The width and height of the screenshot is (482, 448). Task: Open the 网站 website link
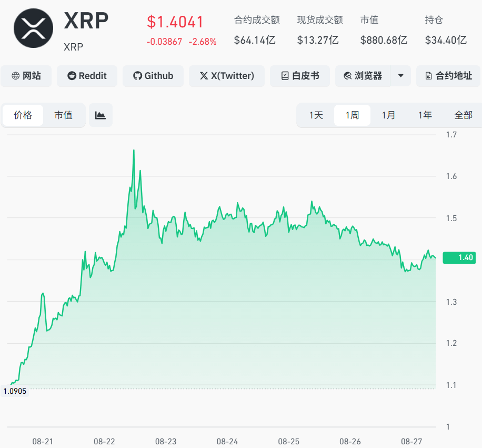26,76
